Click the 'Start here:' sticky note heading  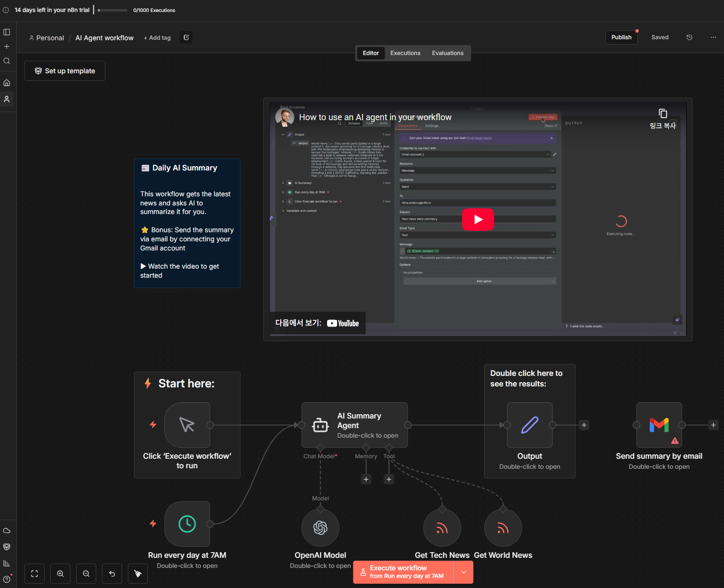186,384
